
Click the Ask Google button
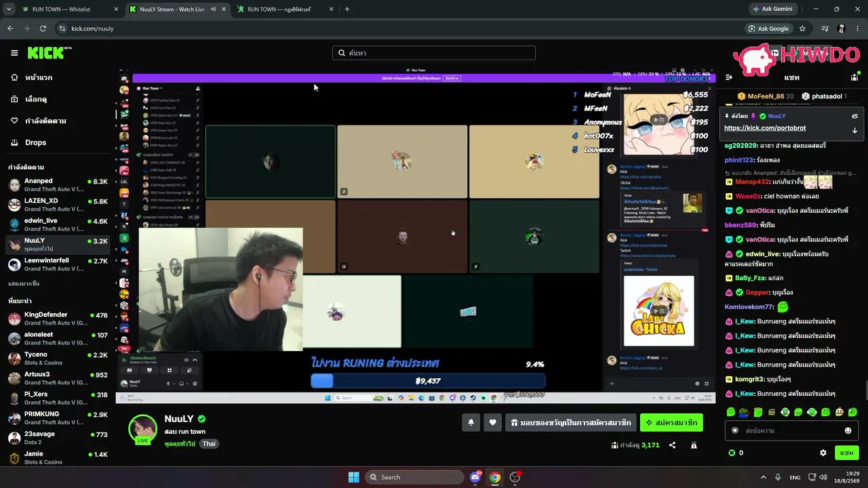(768, 28)
